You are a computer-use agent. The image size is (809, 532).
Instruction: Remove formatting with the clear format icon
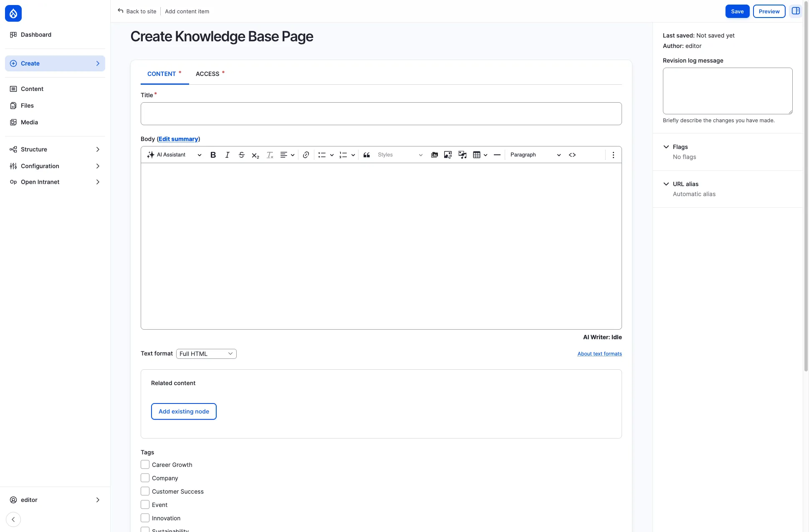270,155
